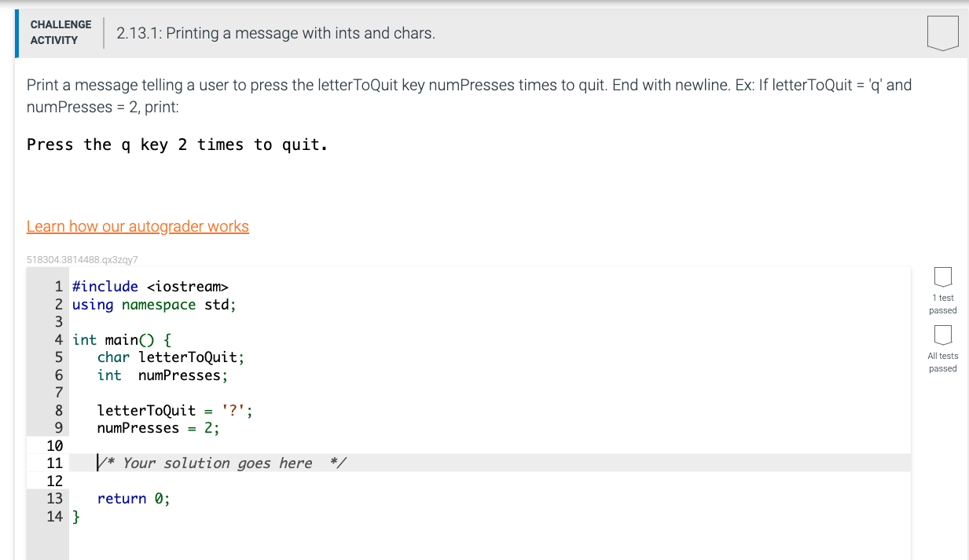Viewport: 969px width, 560px height.
Task: Click the activity ID '518304.3814488.qx3zqy7'
Action: click(x=82, y=258)
